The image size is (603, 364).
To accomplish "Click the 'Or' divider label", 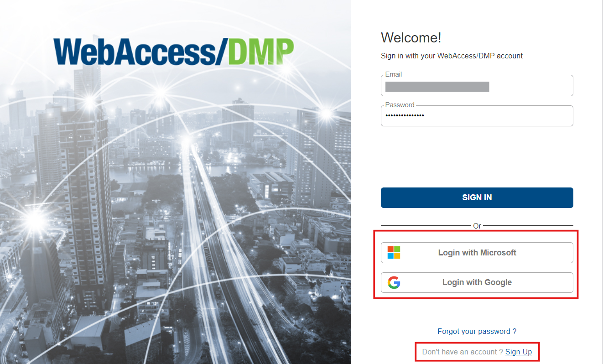I will (x=477, y=226).
